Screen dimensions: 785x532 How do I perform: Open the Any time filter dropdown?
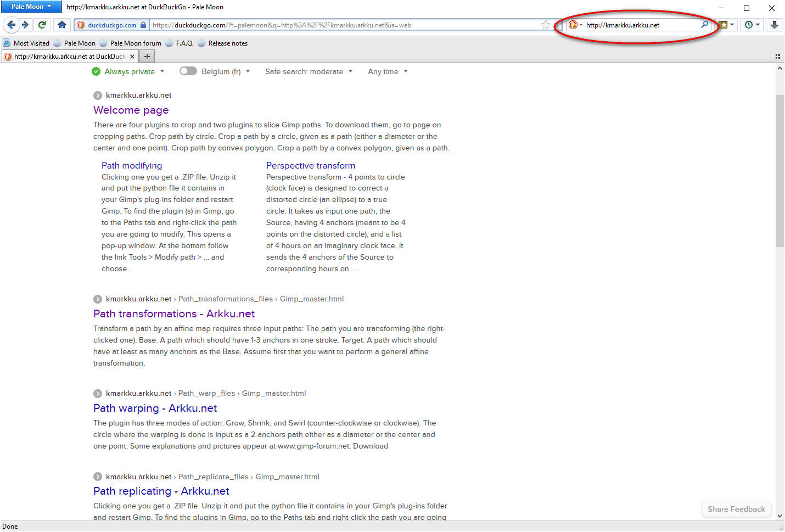tap(388, 71)
